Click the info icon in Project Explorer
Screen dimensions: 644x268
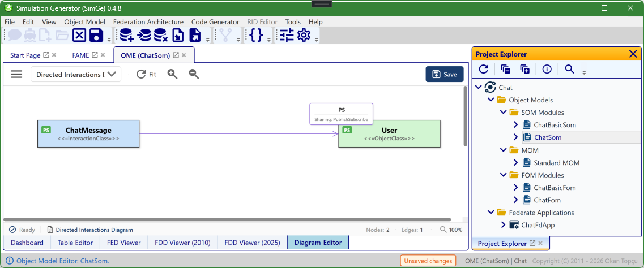pyautogui.click(x=547, y=69)
